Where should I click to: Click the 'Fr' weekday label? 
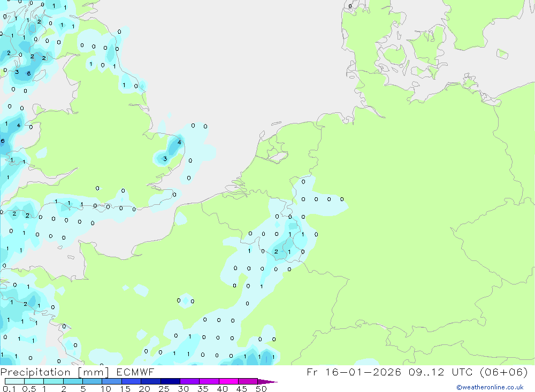click(312, 372)
